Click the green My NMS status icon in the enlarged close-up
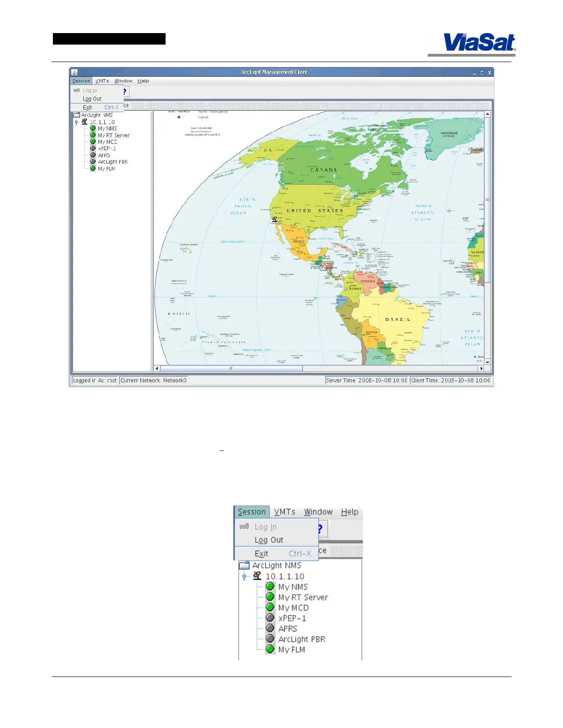Screen dimensions: 563x728 (270, 586)
